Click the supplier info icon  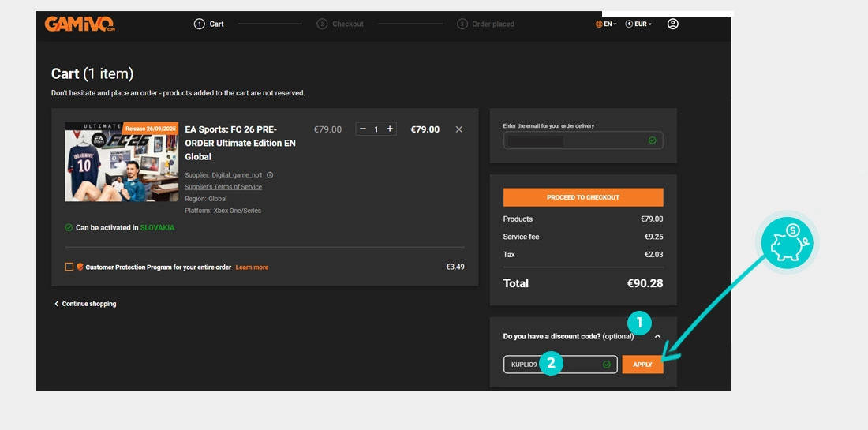click(x=270, y=175)
